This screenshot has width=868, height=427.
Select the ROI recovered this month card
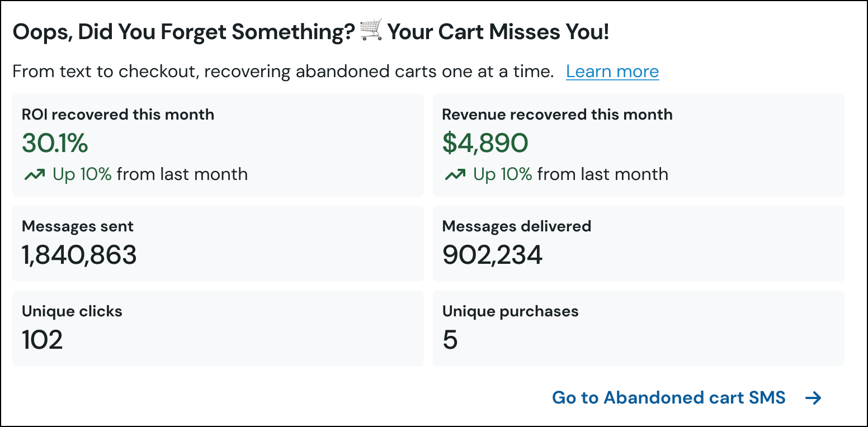tap(218, 145)
